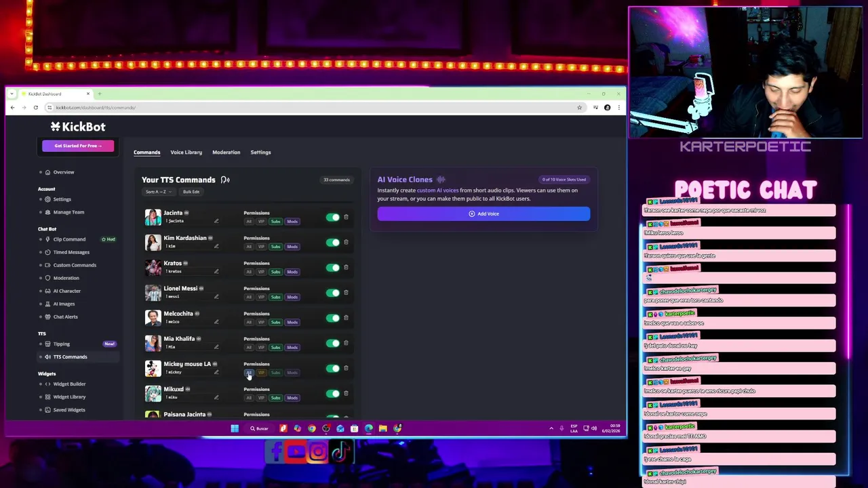
Task: Edit the Jacinta command with pencil icon
Action: click(216, 221)
